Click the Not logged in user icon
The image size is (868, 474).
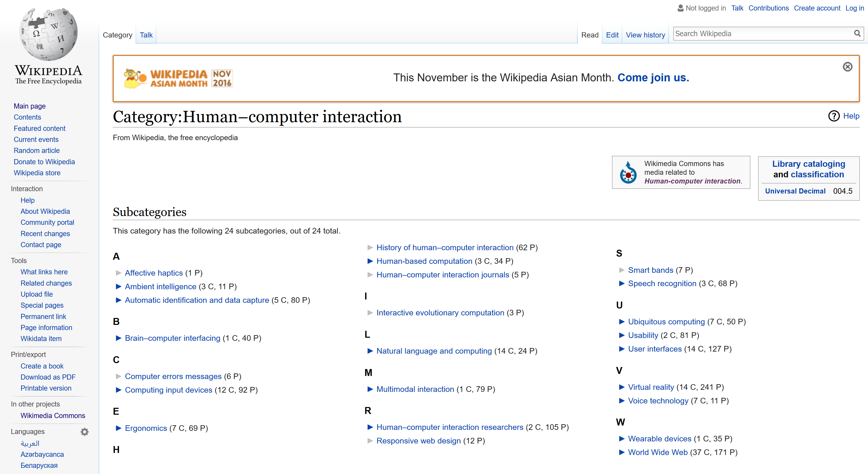click(681, 8)
